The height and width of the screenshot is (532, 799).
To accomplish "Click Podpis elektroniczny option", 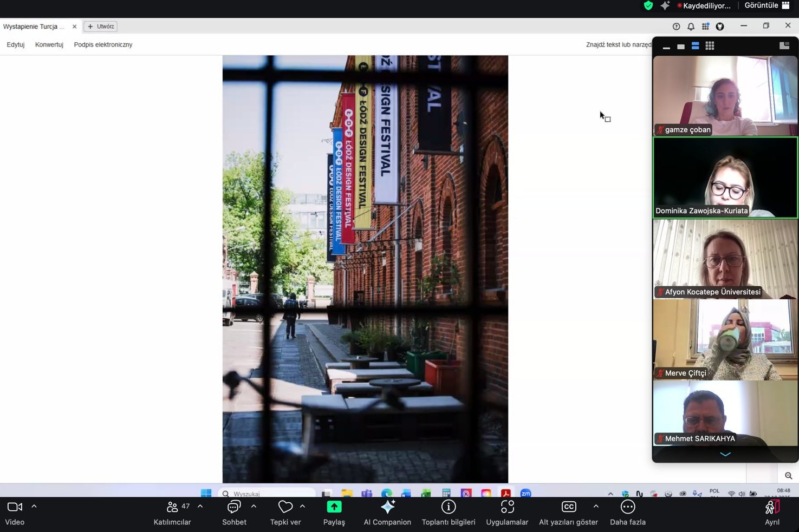I will 103,45.
